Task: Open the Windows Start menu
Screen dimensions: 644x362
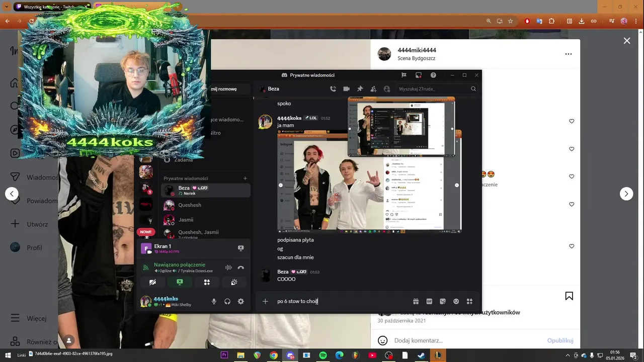Action: tap(8, 355)
